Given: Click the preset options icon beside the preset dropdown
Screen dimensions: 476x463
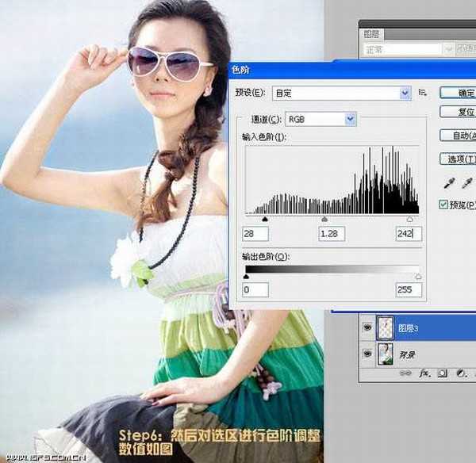Looking at the screenshot, I should [x=423, y=93].
